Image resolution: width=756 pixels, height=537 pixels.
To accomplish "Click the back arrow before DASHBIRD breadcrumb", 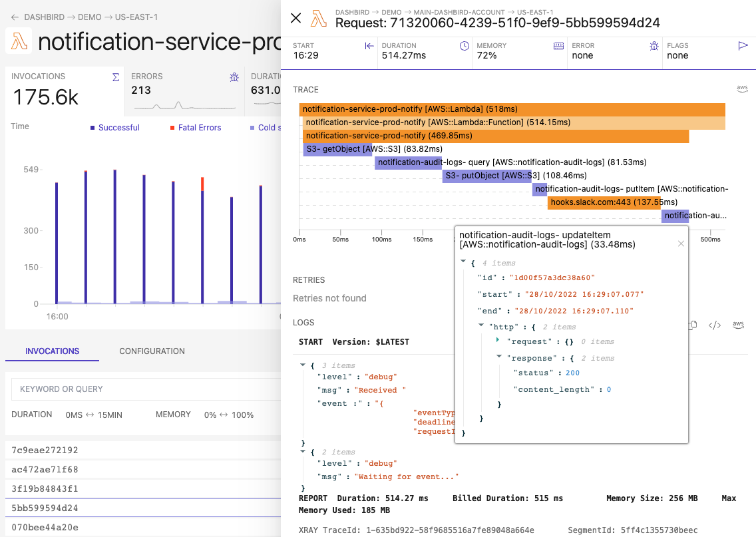I will [15, 17].
